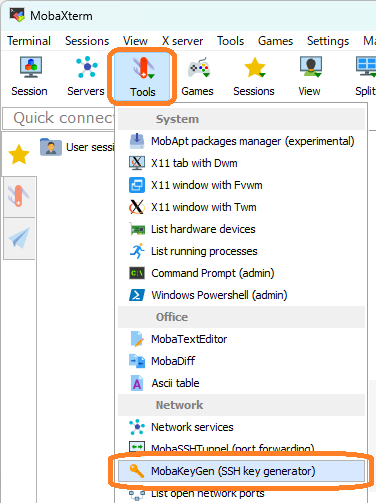Screen dimensions: 376x503
Task: Choose List running processes
Action: pyautogui.click(x=241, y=251)
